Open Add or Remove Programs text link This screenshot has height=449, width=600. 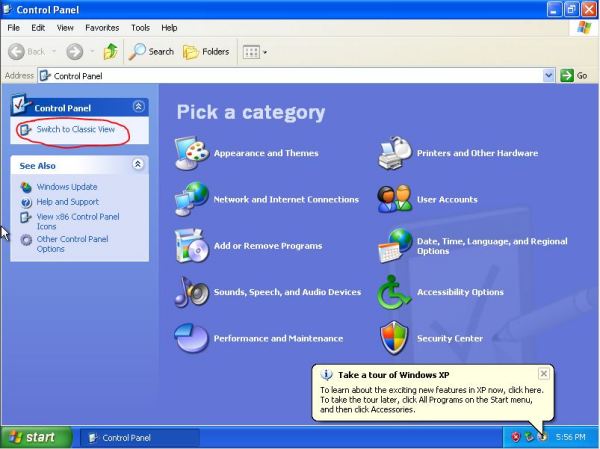268,246
